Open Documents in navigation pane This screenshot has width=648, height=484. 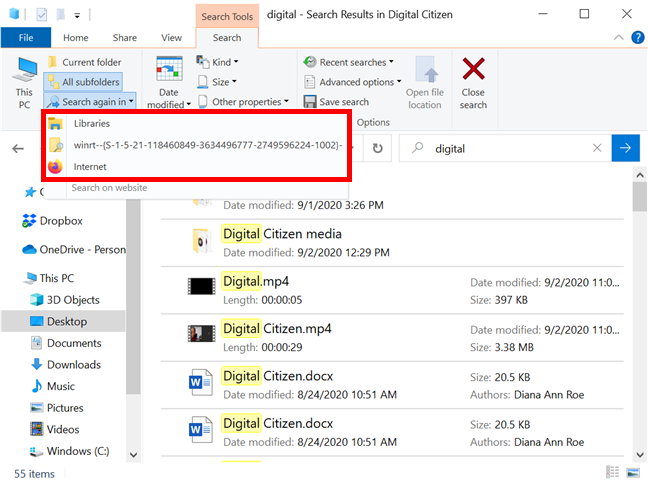coord(66,343)
